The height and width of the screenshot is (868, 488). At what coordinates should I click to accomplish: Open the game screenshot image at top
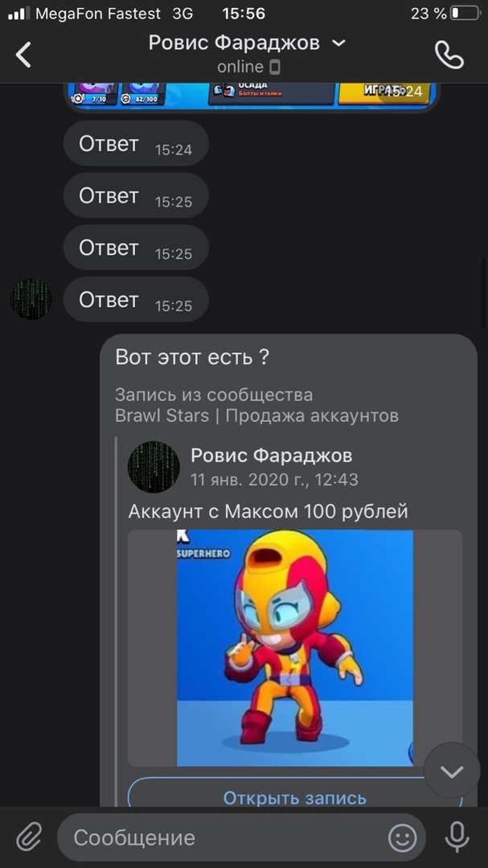252,96
